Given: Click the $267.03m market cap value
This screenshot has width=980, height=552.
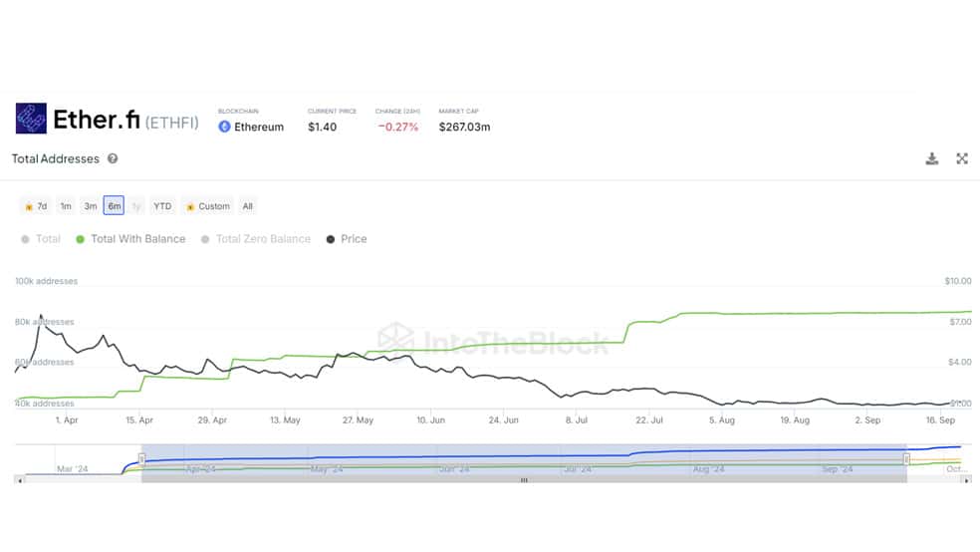Looking at the screenshot, I should pyautogui.click(x=464, y=127).
